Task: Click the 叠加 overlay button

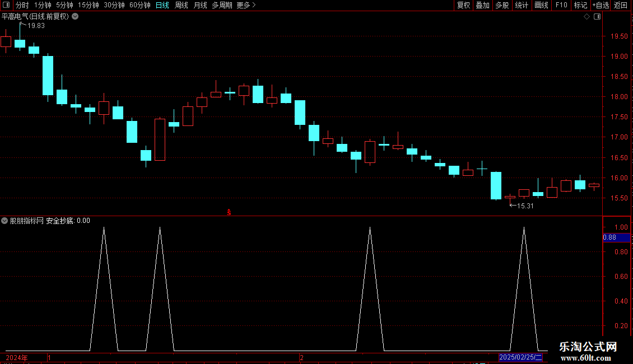Action: click(482, 5)
